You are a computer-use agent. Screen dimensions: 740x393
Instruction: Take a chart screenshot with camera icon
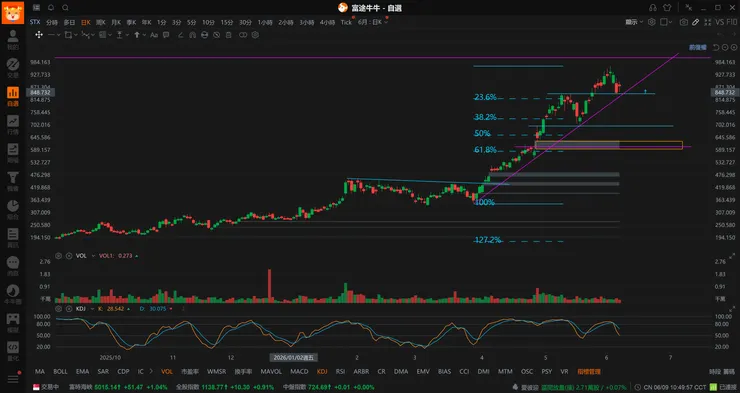point(683,22)
